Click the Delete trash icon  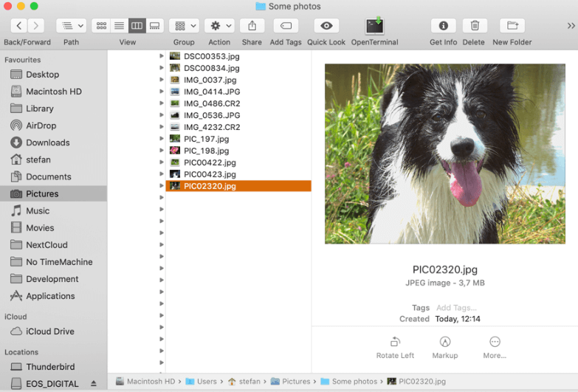474,26
